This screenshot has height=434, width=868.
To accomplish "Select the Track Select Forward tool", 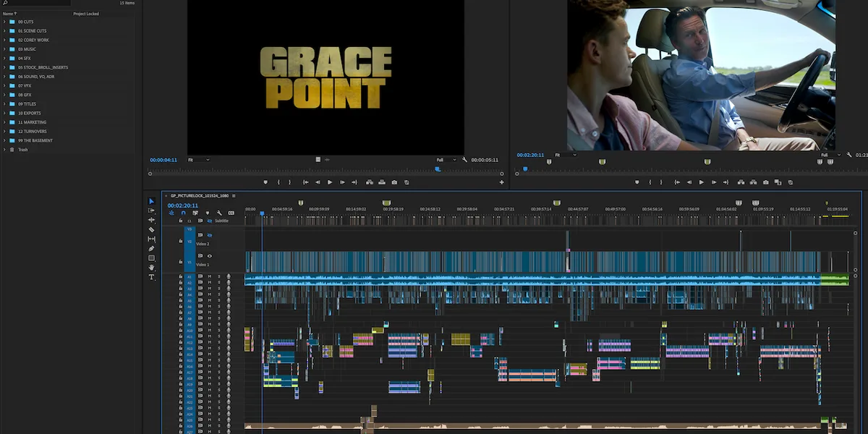I will 152,210.
